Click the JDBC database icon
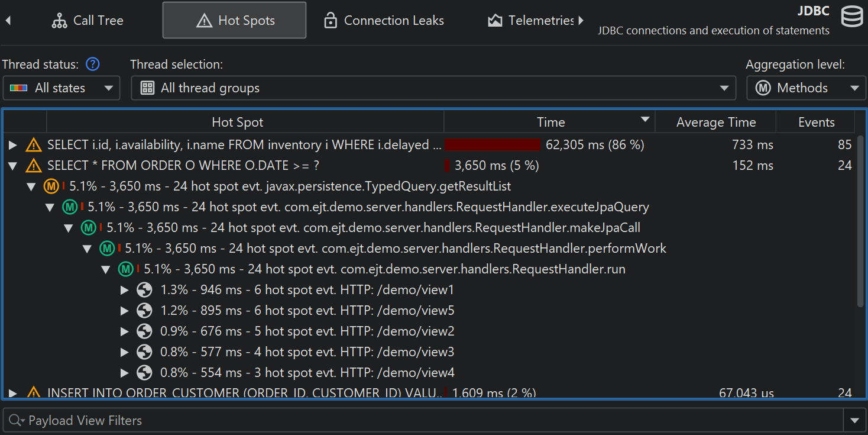 click(852, 17)
